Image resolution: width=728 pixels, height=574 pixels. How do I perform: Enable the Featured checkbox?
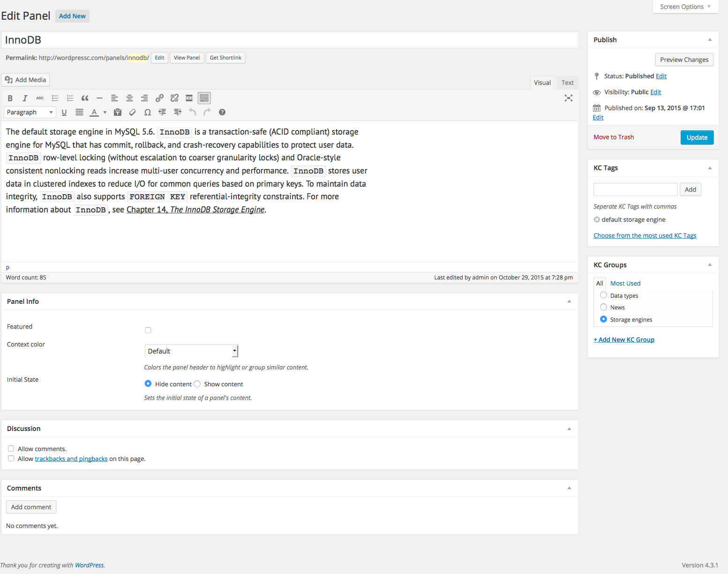pyautogui.click(x=148, y=330)
